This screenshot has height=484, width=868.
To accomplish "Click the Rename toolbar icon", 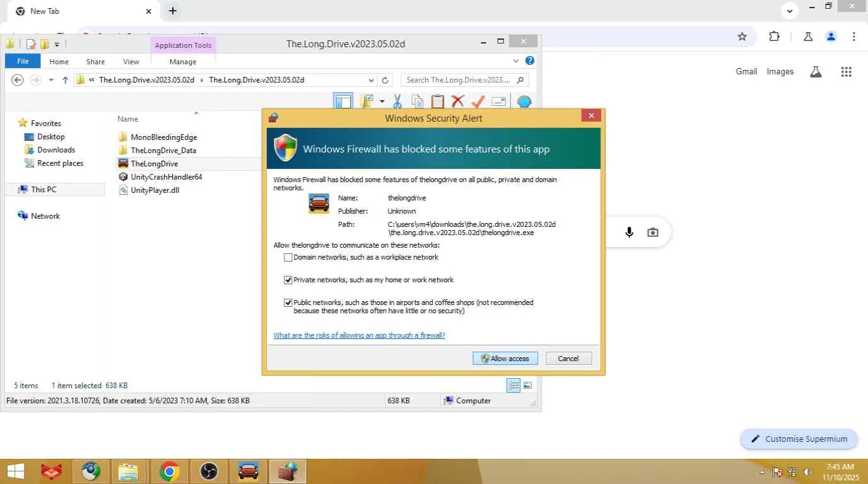I will pos(499,101).
